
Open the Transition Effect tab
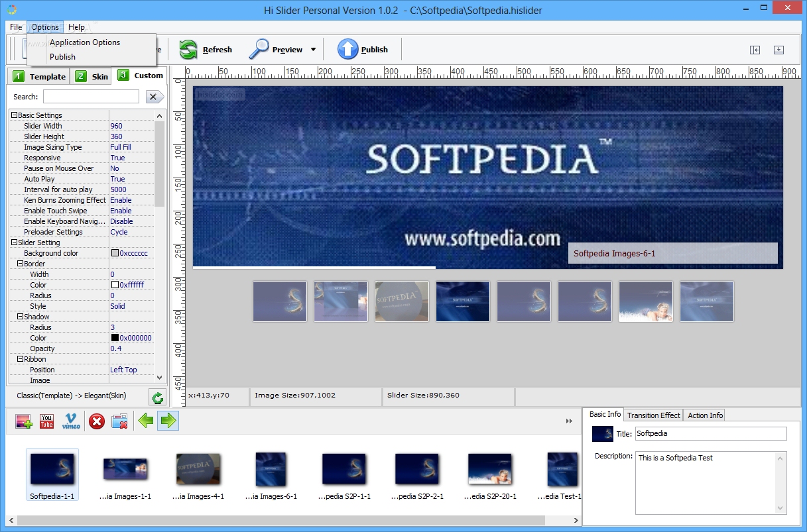coord(654,415)
